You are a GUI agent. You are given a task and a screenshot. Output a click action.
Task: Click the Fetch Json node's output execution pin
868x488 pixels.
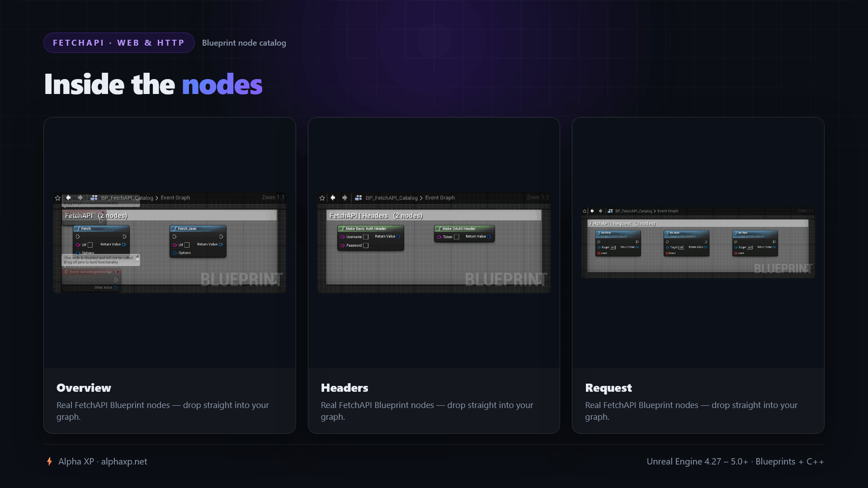(221, 237)
